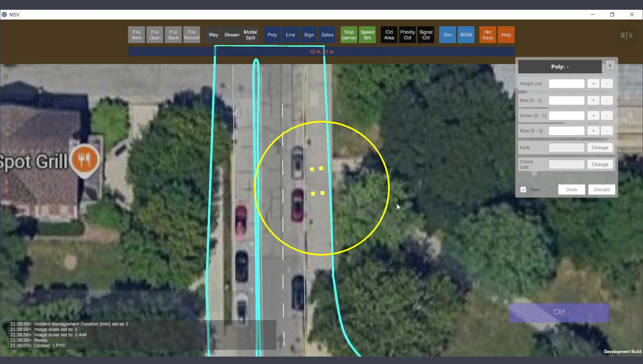This screenshot has height=364, width=643.
Task: Click Change next to Check cuts
Action: [x=599, y=164]
